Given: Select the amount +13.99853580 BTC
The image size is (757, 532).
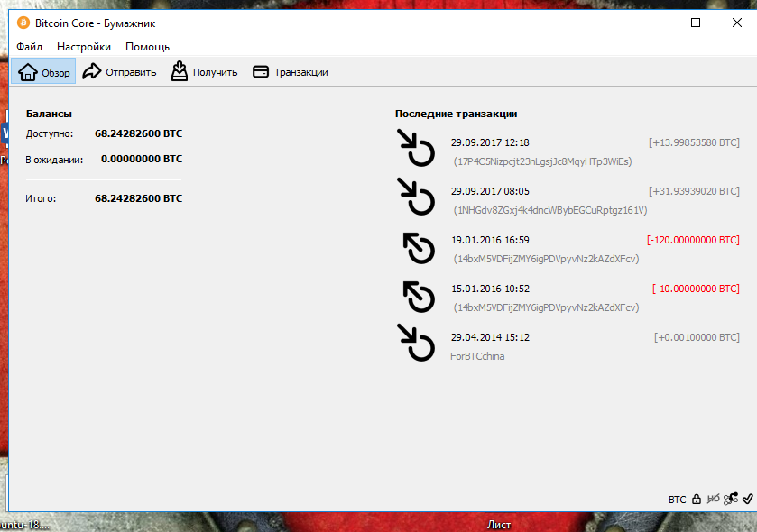Looking at the screenshot, I should 694,142.
